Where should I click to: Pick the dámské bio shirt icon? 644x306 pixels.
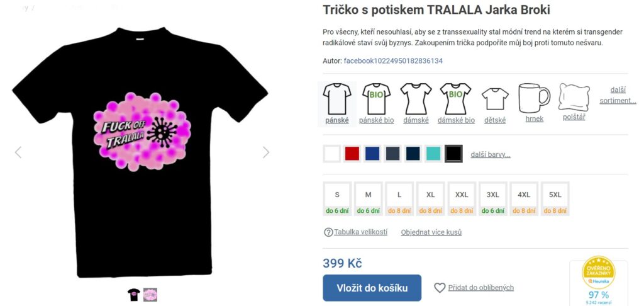[x=455, y=99]
